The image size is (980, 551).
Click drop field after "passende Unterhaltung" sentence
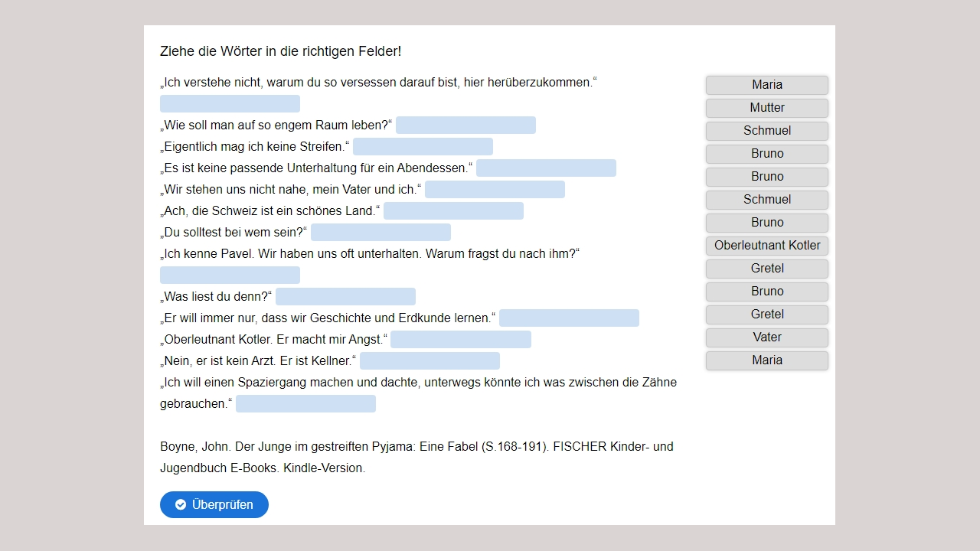pos(546,168)
